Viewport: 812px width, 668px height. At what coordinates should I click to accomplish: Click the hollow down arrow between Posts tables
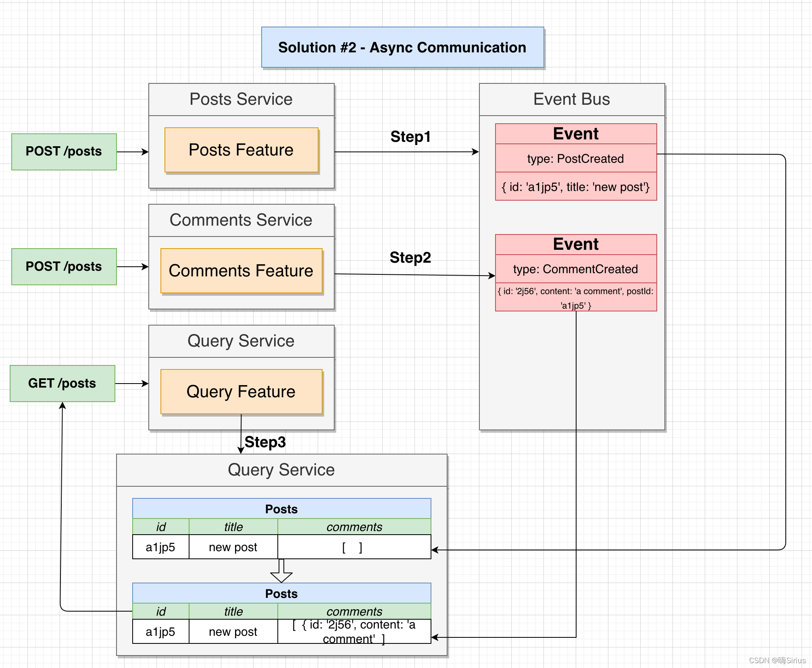coord(281,571)
